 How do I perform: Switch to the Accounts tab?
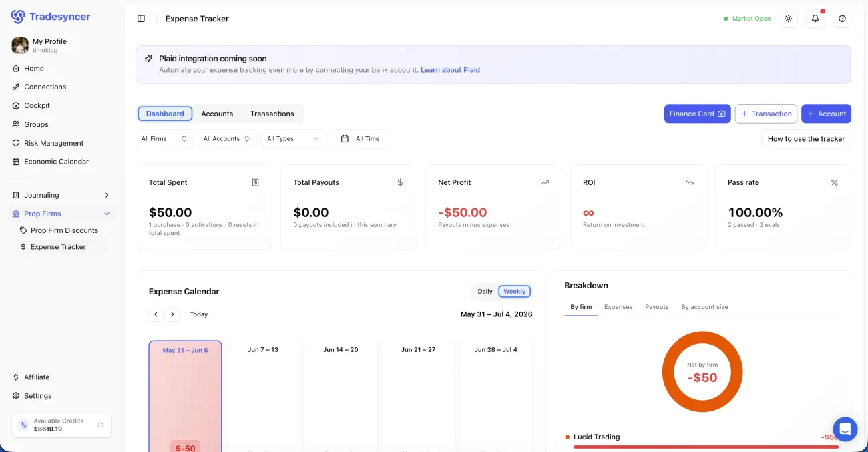coord(217,114)
